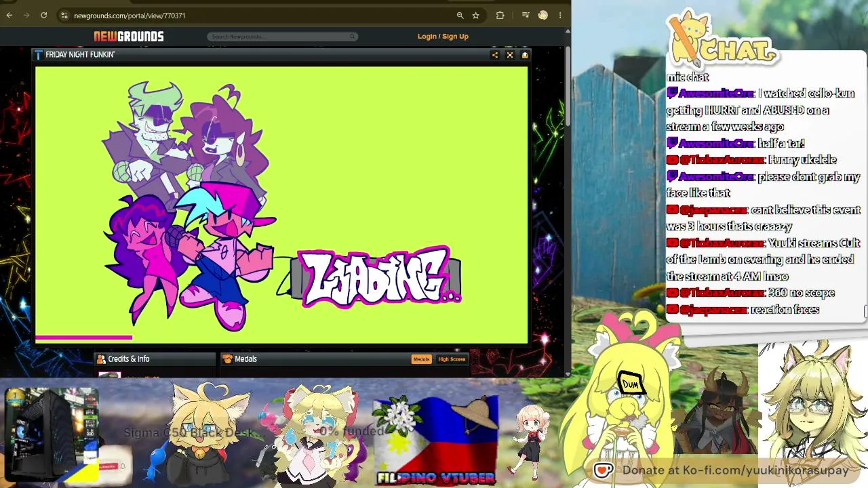Click the chat message "360 no scope"
Screen dimensions: 868x488
802,293
